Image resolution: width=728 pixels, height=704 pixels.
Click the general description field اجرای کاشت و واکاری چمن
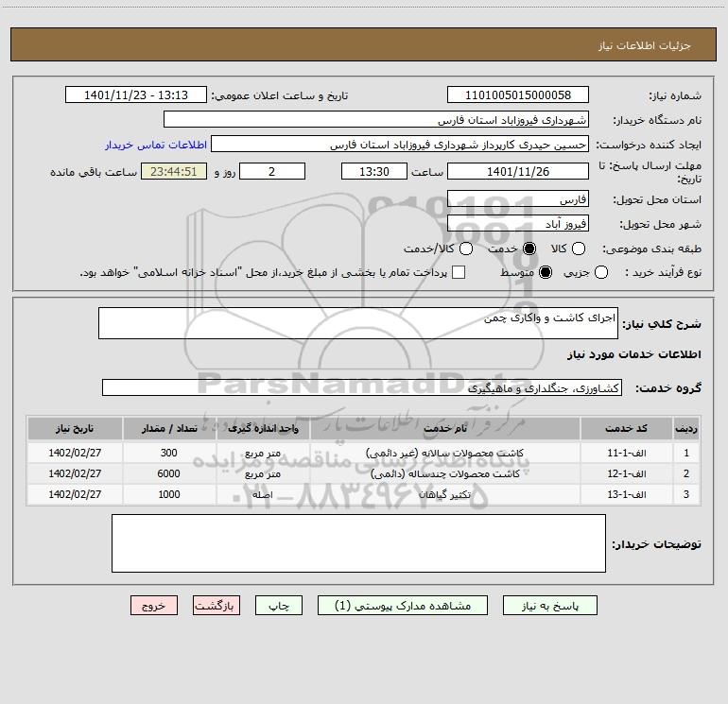pyautogui.click(x=358, y=323)
